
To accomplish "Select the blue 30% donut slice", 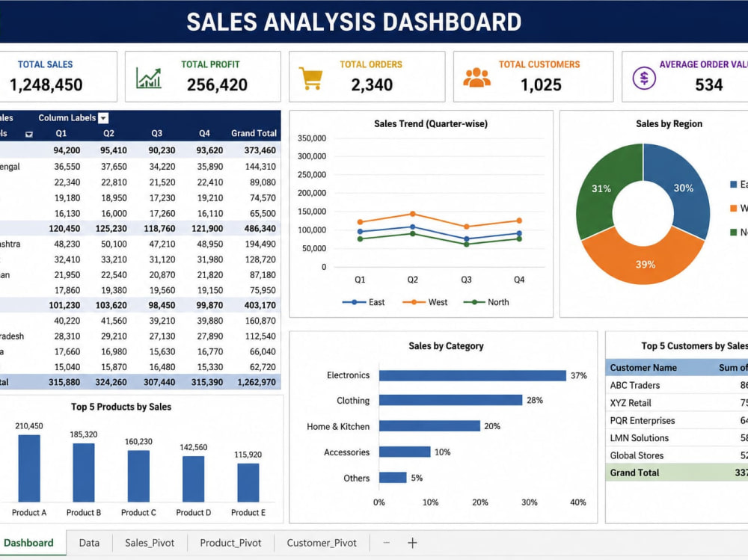I will click(x=684, y=188).
